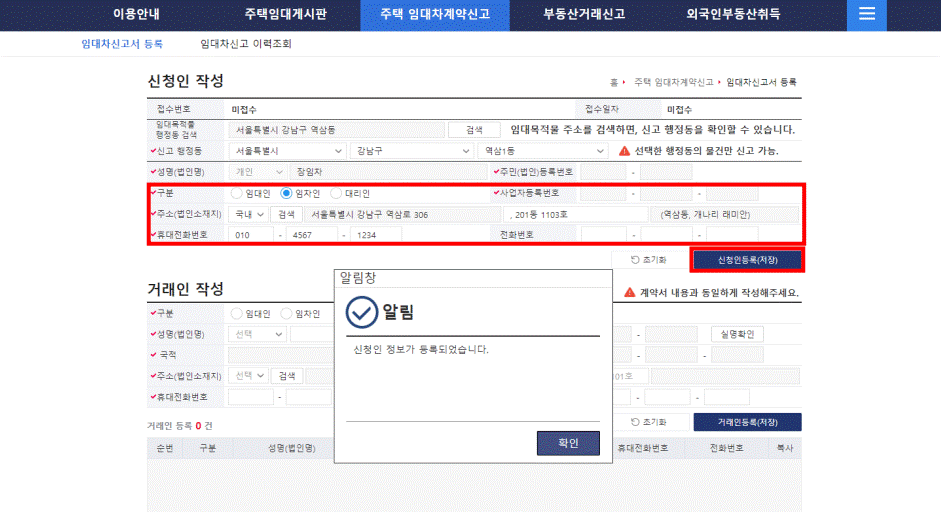
Task: Click 신청인등록(저장) button
Action: (x=747, y=260)
